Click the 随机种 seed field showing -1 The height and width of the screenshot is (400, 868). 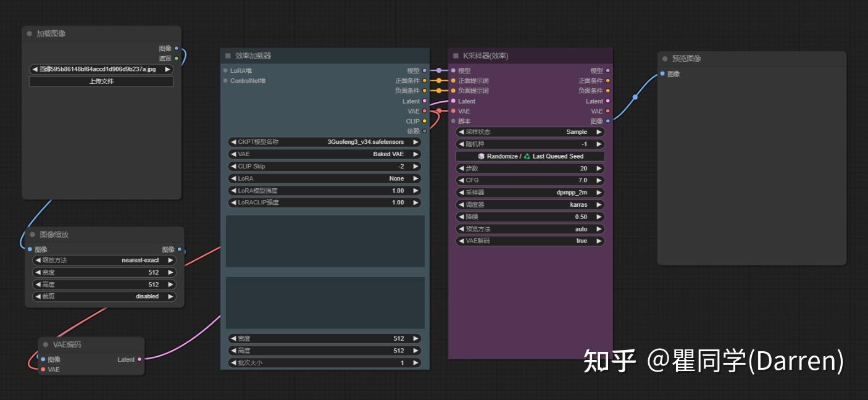(x=530, y=143)
